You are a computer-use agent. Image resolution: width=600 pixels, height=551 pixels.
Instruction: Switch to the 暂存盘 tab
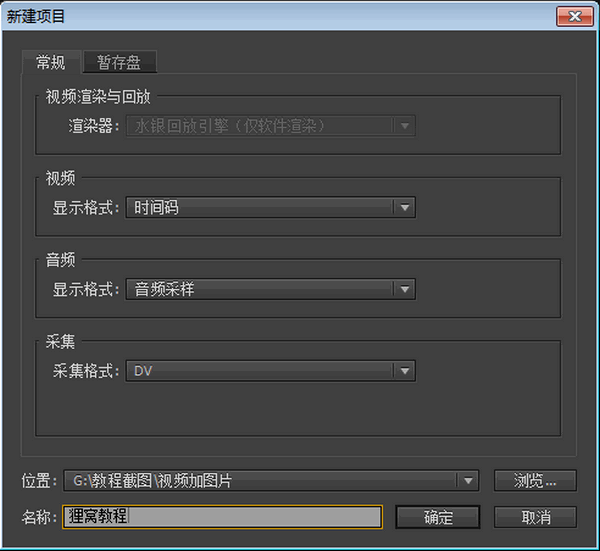click(x=119, y=62)
